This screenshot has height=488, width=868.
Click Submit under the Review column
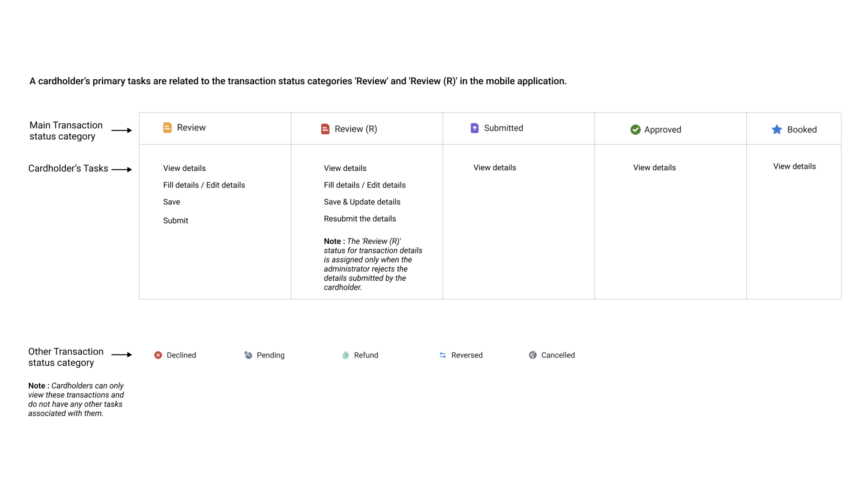tap(175, 221)
